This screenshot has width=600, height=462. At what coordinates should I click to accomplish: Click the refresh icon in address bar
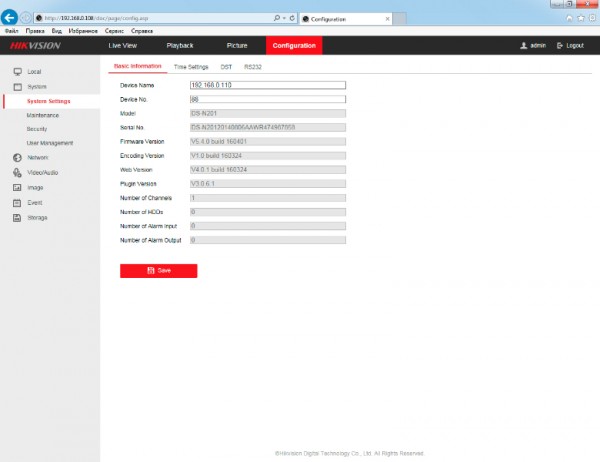click(292, 18)
